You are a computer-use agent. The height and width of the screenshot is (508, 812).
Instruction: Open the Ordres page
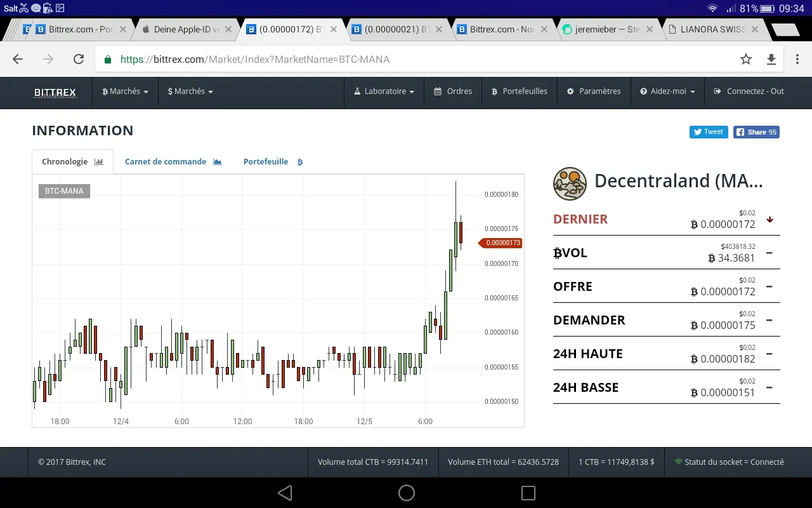(x=453, y=91)
